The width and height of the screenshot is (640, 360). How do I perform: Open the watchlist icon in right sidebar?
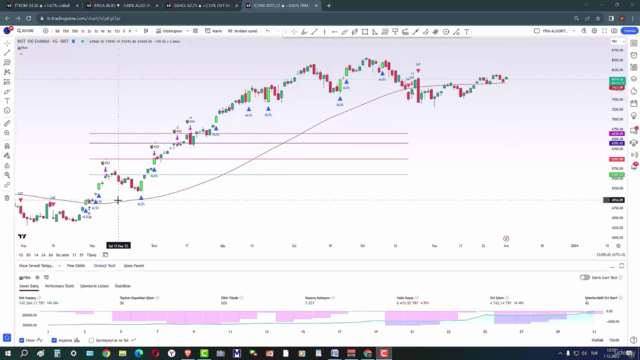[633, 43]
